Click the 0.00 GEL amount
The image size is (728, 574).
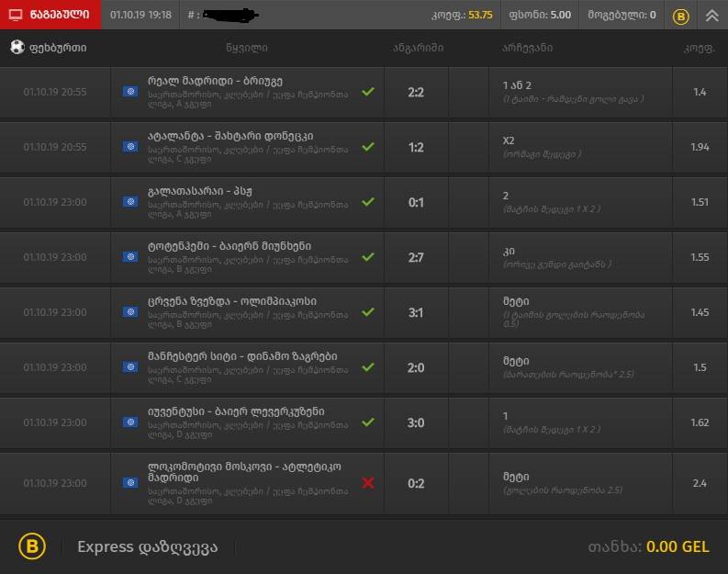click(678, 546)
